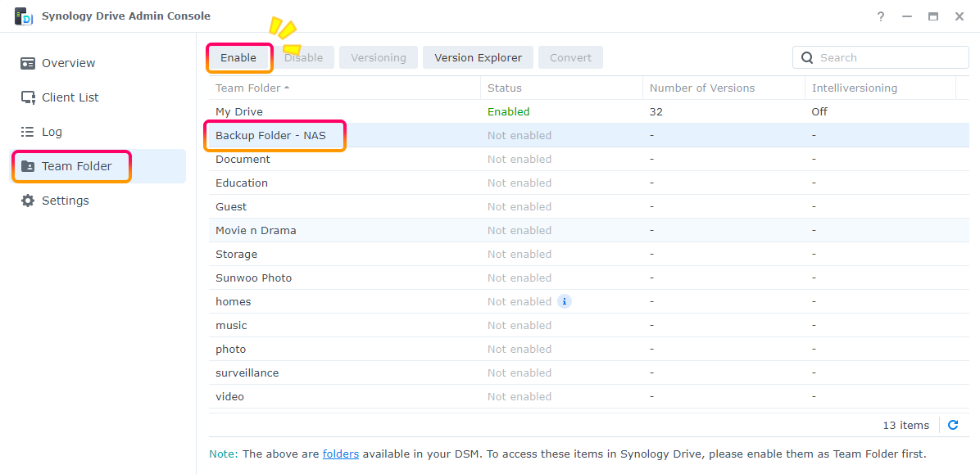Click Not enabled status of video
Screen dimensions: 980x474
pyautogui.click(x=519, y=396)
